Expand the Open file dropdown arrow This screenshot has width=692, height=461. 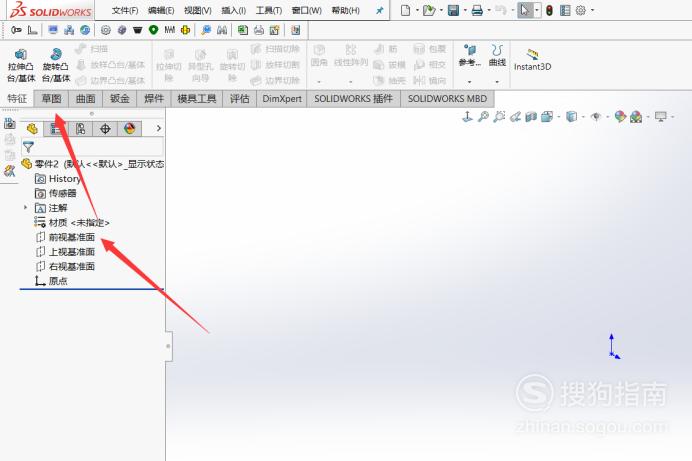[x=441, y=10]
